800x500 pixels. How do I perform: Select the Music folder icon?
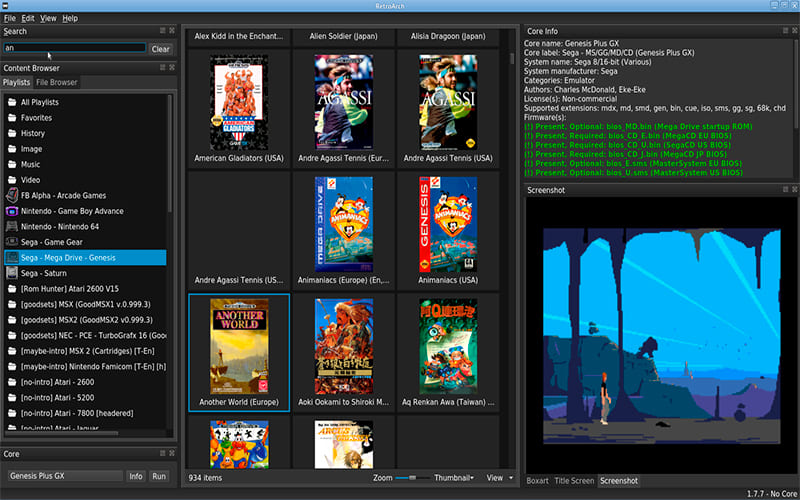click(12, 164)
